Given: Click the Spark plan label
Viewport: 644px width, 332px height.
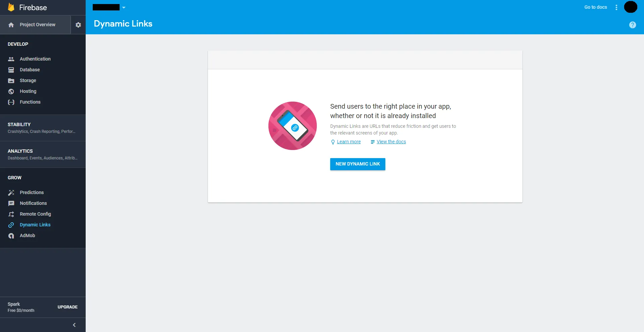Looking at the screenshot, I should coord(14,304).
